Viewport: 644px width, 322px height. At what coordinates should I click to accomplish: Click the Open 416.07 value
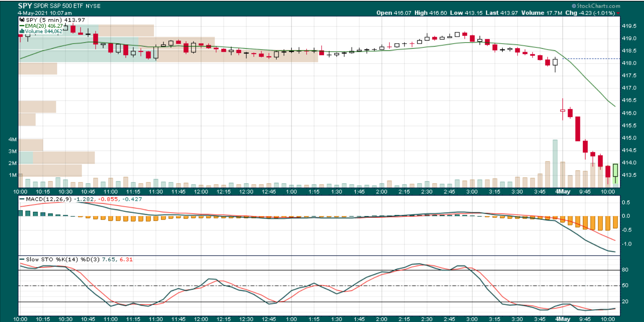tap(393, 13)
